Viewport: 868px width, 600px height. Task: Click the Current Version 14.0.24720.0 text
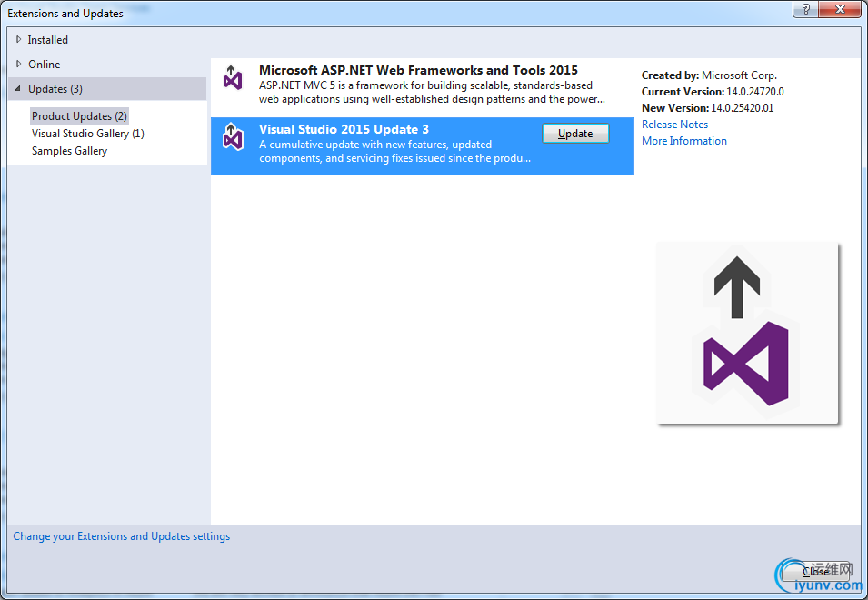pos(713,92)
